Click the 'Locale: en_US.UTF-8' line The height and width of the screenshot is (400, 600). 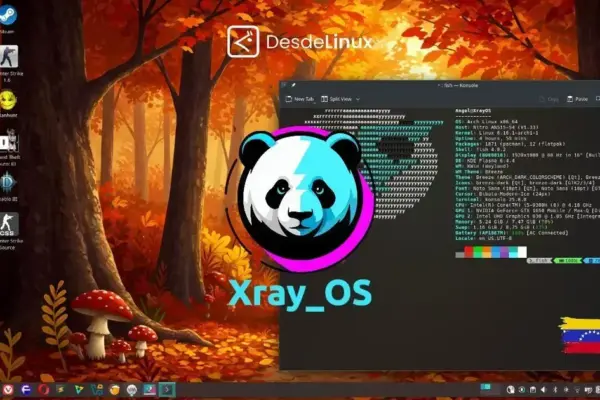[483, 238]
